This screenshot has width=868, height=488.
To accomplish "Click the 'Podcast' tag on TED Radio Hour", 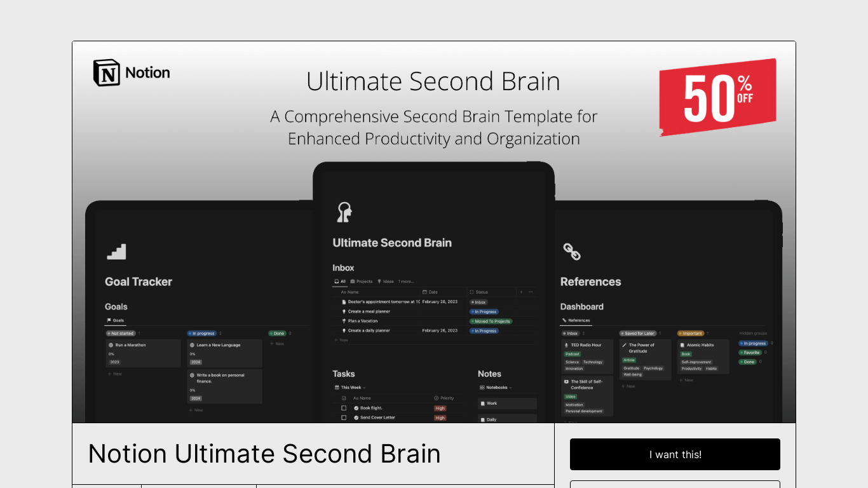I will [573, 354].
